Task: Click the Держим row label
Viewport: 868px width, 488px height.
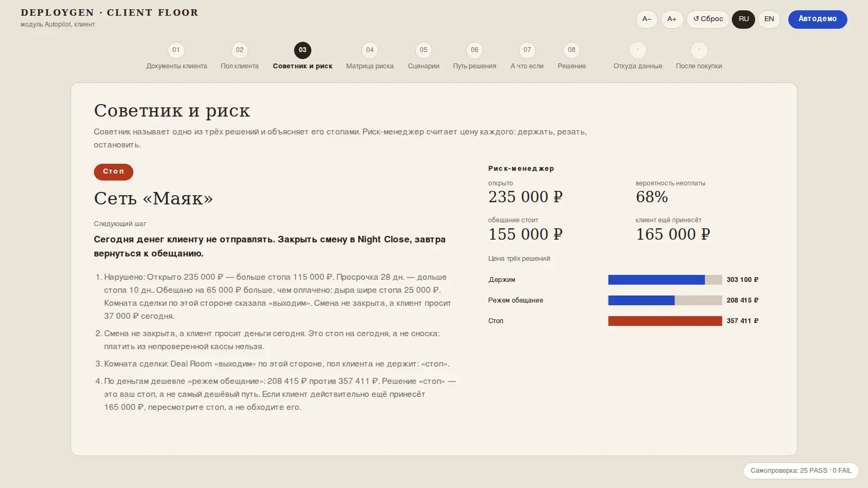Action: tap(502, 280)
